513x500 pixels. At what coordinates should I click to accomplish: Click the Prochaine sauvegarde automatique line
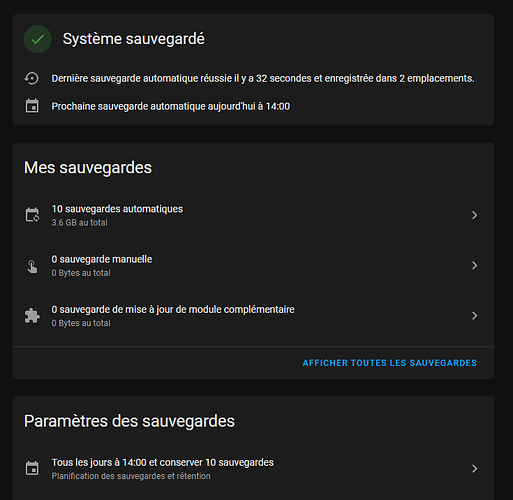[171, 106]
